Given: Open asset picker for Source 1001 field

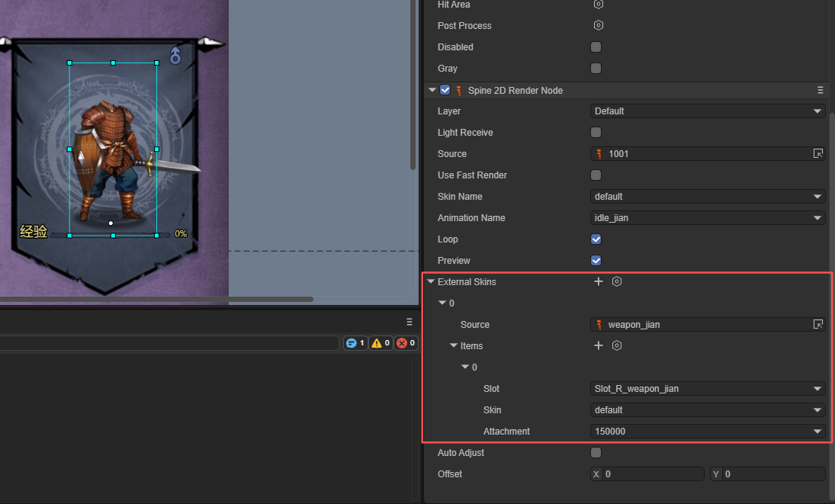Looking at the screenshot, I should point(817,153).
